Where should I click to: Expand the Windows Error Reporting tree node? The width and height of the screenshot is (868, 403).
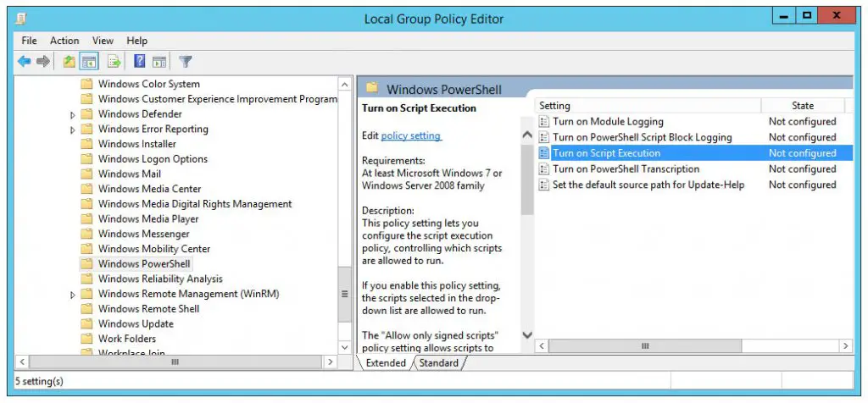tap(73, 130)
